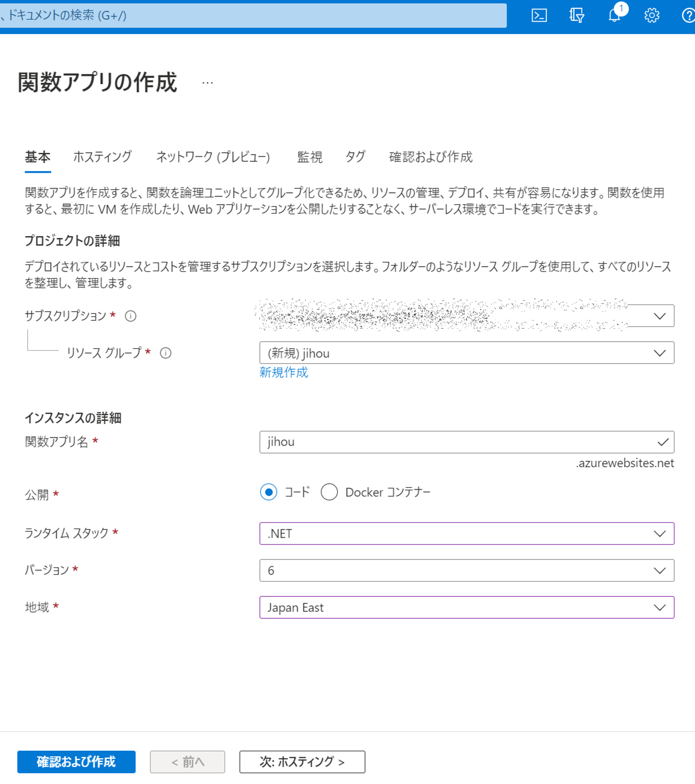The height and width of the screenshot is (784, 695).
Task: Open the directory and subscription filter icon
Action: [x=576, y=15]
